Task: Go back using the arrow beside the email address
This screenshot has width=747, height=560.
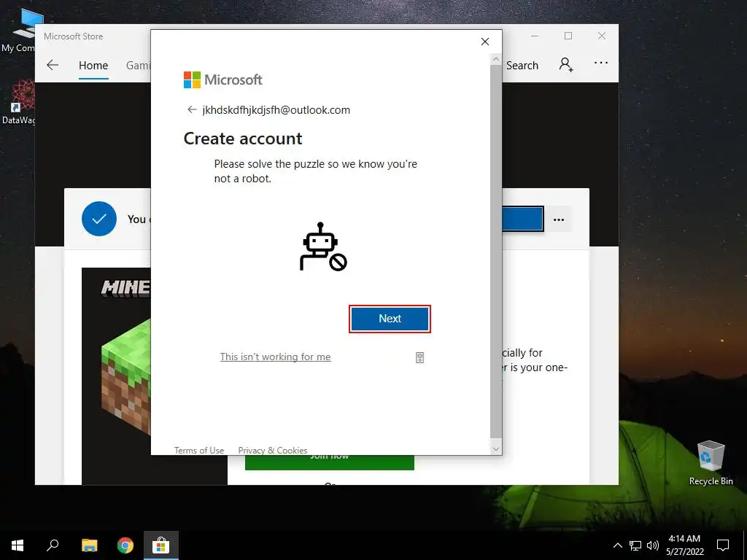Action: [x=192, y=109]
